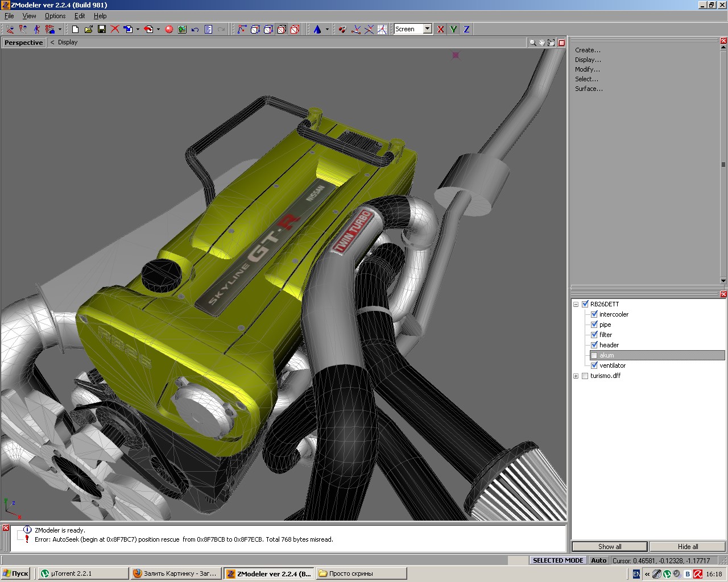Toggle the magnet snapping icon

coord(342,29)
